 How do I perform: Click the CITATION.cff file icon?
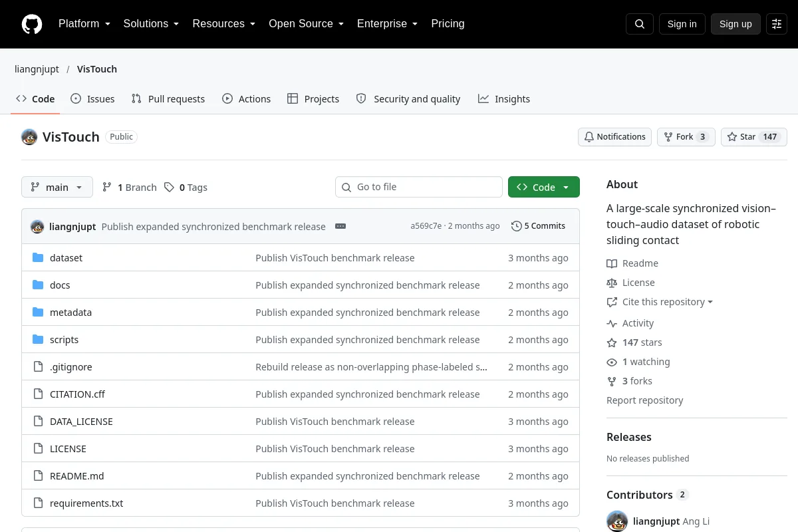pos(38,394)
